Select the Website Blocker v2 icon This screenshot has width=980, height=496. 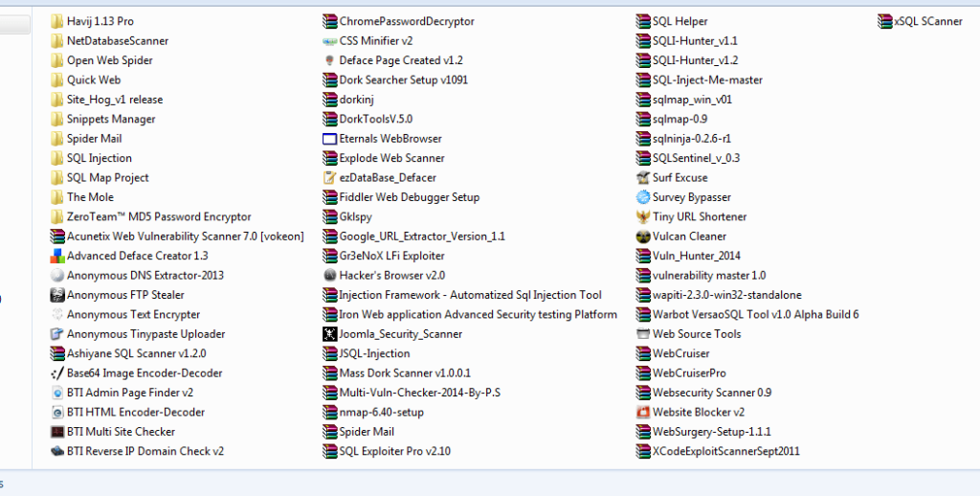point(645,413)
